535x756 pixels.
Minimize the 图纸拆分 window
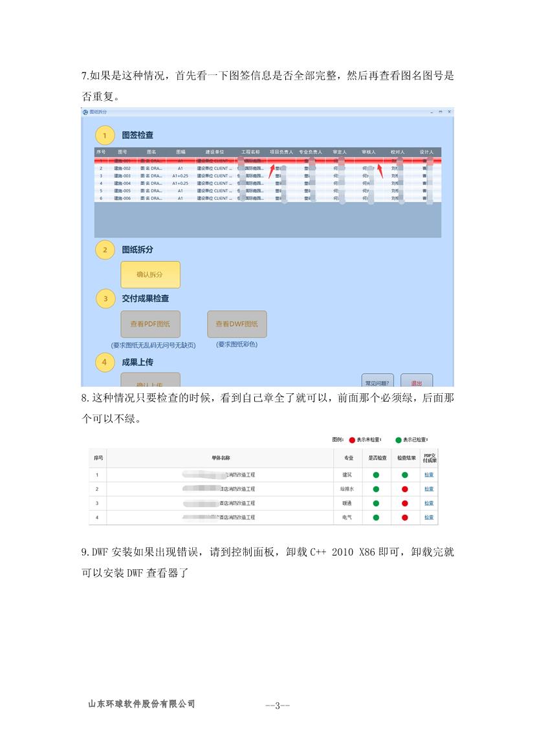431,112
